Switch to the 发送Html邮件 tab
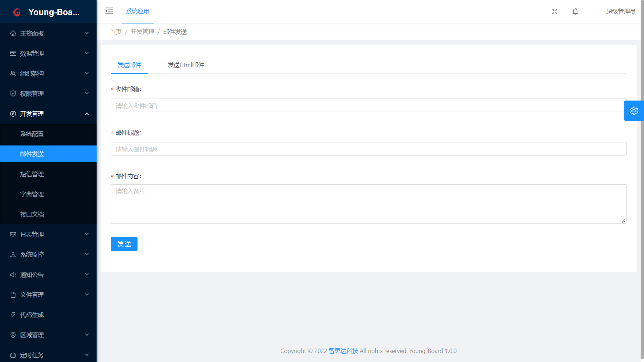 click(x=185, y=65)
